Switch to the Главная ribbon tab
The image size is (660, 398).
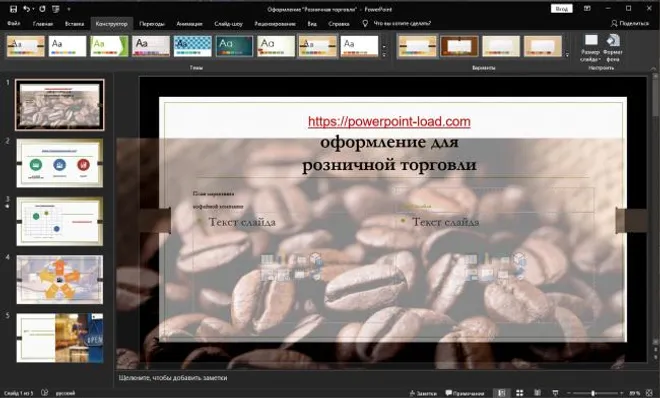(x=43, y=24)
